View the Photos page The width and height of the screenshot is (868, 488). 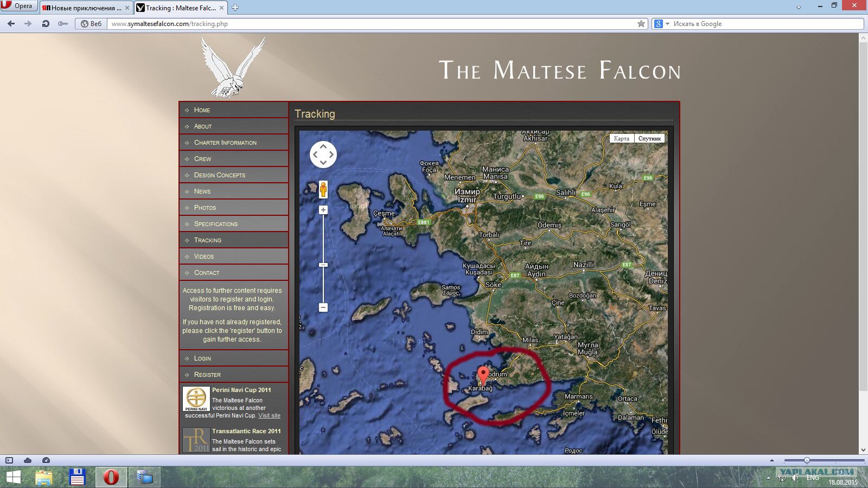[234, 208]
